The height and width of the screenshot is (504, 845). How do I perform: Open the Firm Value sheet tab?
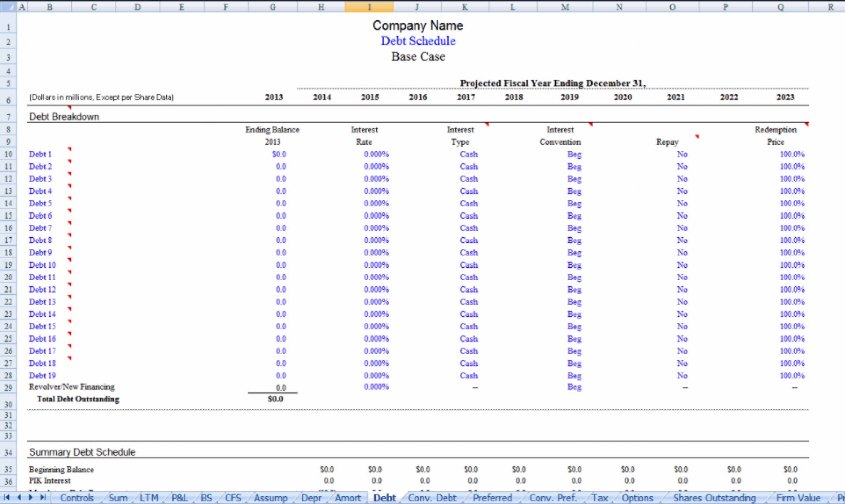pyautogui.click(x=798, y=498)
